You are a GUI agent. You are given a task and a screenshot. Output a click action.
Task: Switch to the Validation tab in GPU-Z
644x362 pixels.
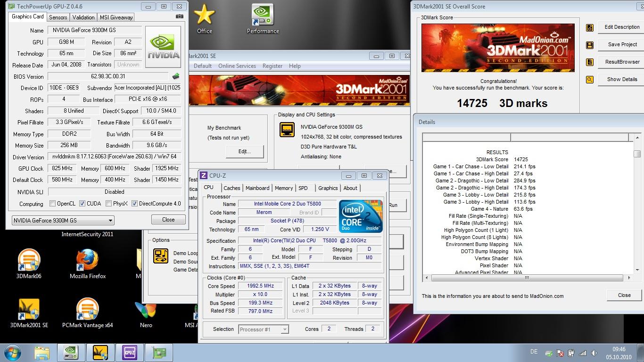(83, 17)
